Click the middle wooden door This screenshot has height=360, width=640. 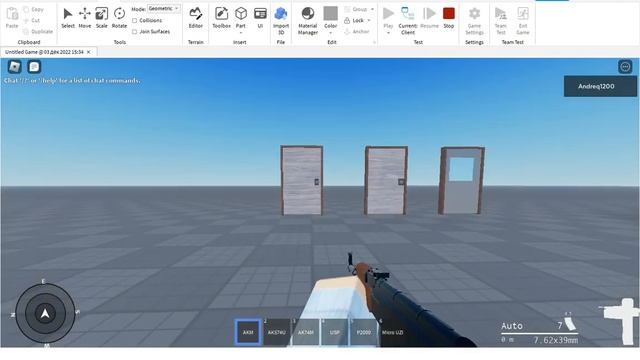click(386, 180)
